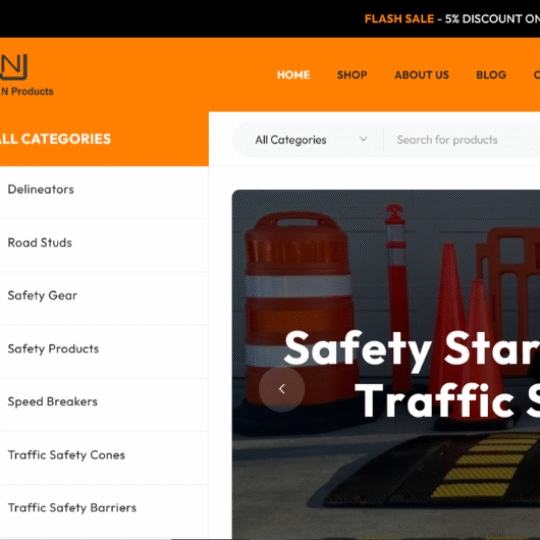This screenshot has height=540, width=540.
Task: Go to the ABOUT US page
Action: click(422, 75)
